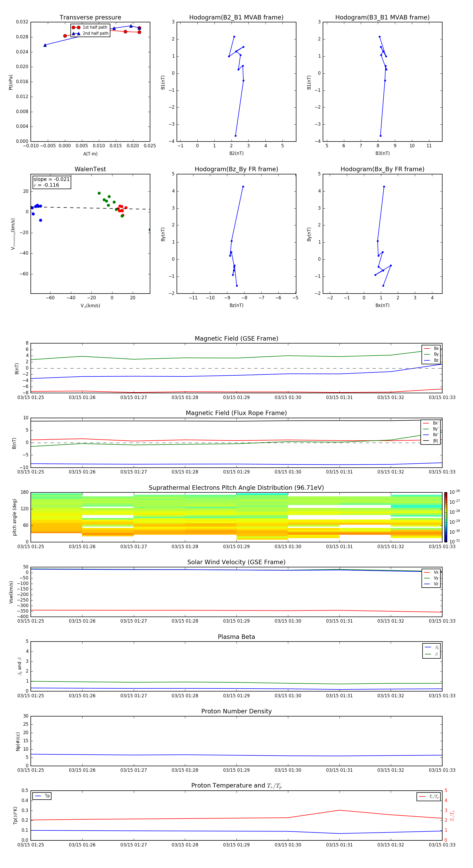Click the |B| legend entry
Screen dimensions: 473x868
[x=431, y=441]
